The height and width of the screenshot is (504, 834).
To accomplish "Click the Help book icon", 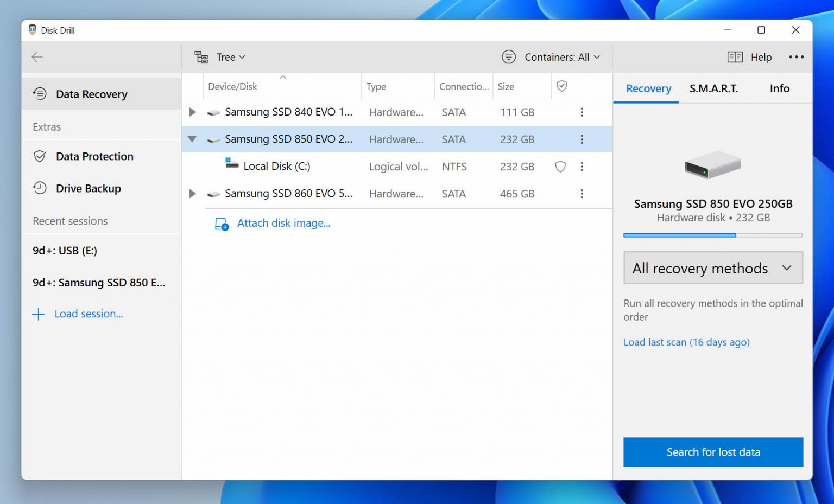I will tap(735, 57).
